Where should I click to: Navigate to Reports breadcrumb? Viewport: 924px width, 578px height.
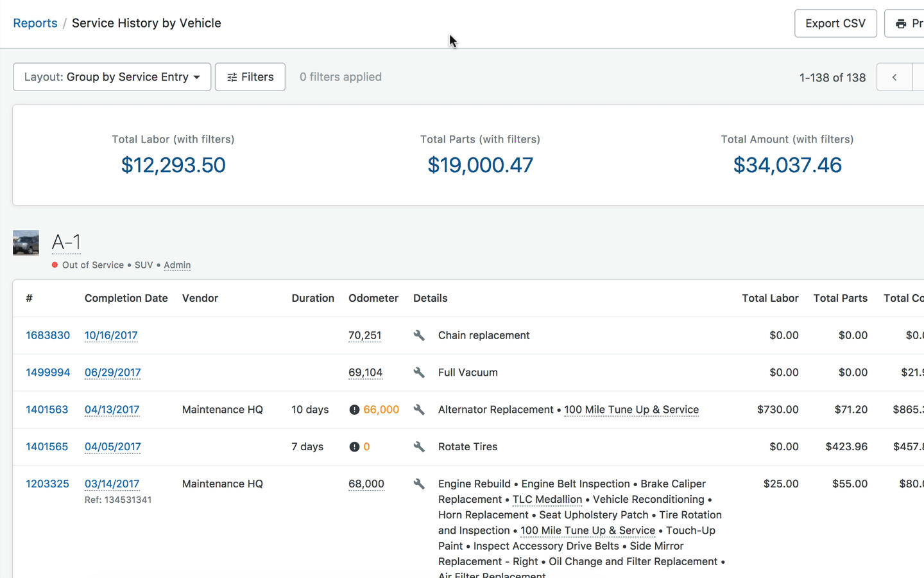pyautogui.click(x=35, y=23)
